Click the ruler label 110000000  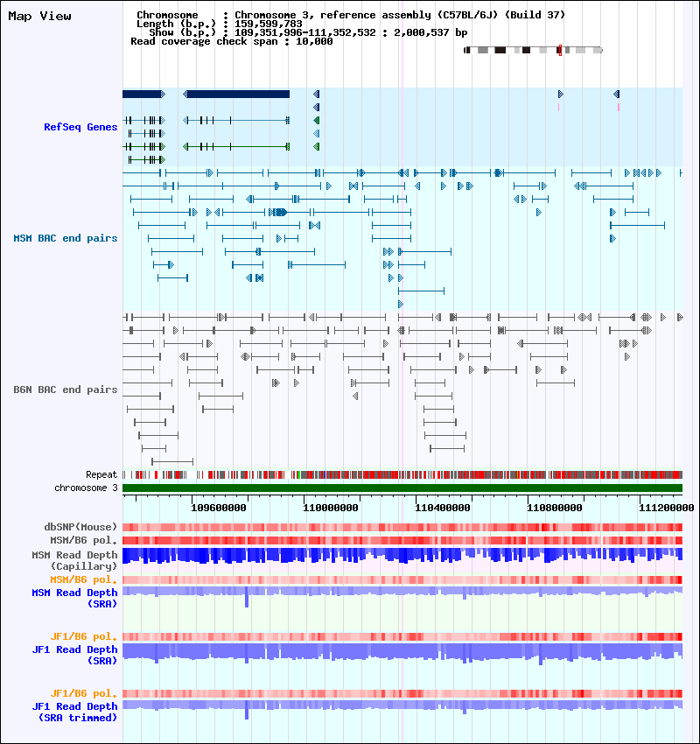pyautogui.click(x=331, y=509)
